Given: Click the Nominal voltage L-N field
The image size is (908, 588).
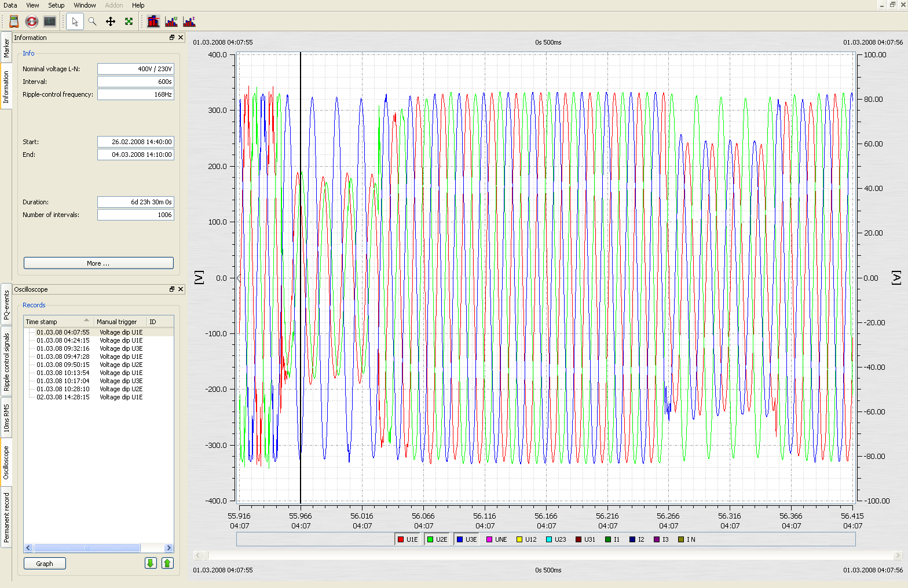Looking at the screenshot, I should pyautogui.click(x=136, y=69).
